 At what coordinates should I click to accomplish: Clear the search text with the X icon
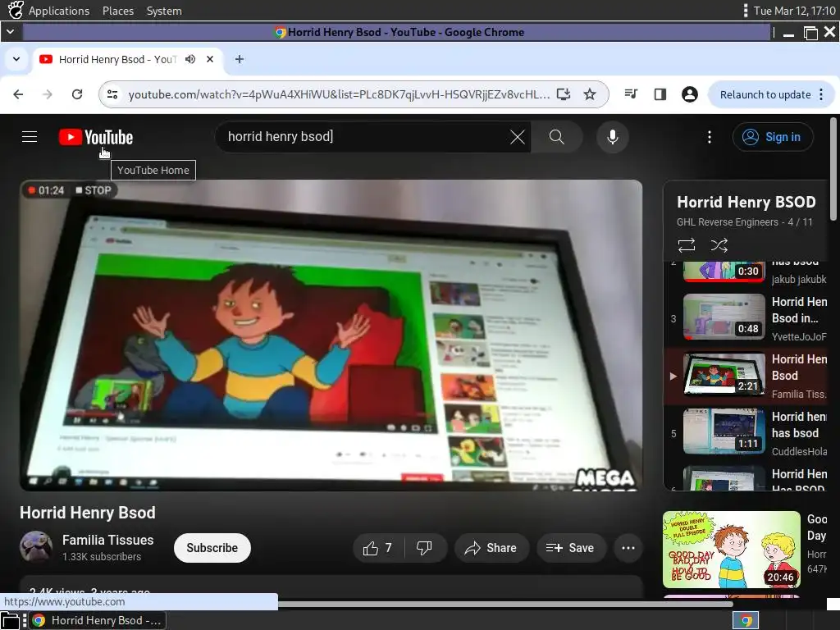tap(517, 137)
